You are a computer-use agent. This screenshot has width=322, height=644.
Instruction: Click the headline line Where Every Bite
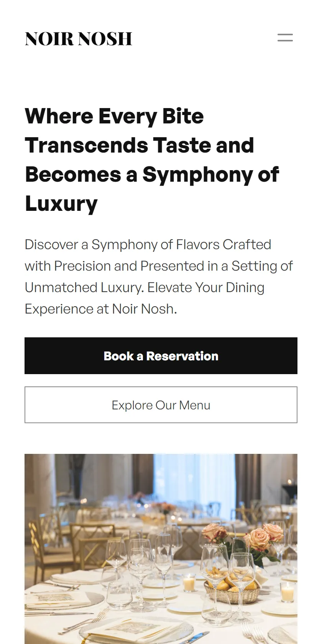click(114, 116)
